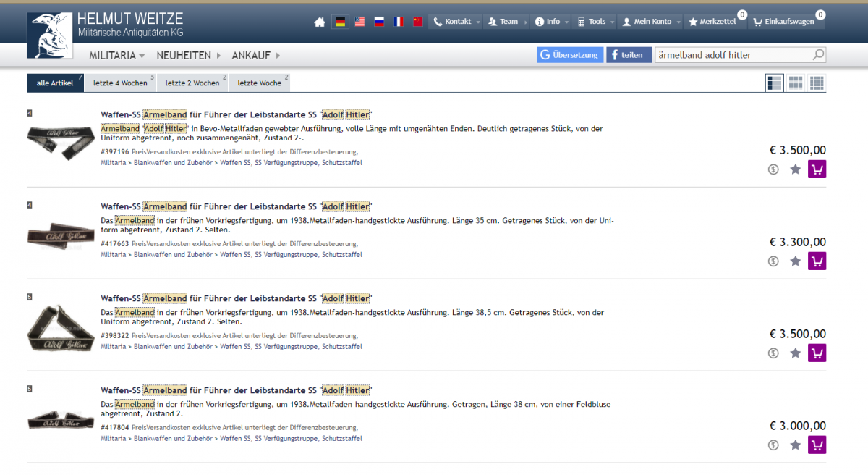Select the letzte 2 Wochen tab

[192, 83]
